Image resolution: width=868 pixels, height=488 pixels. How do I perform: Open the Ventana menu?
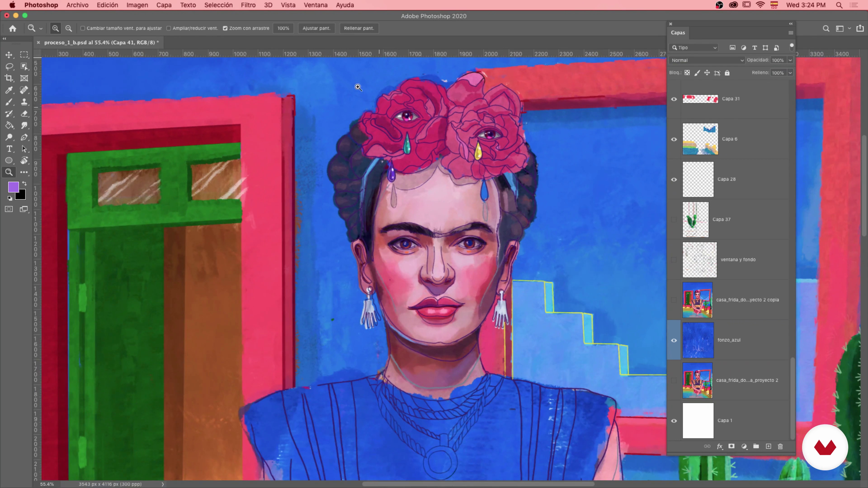[x=315, y=5]
